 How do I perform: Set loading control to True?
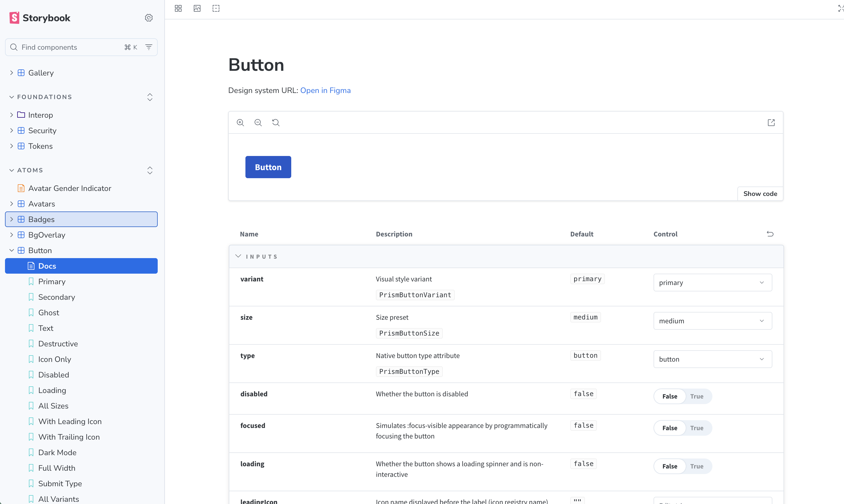pyautogui.click(x=697, y=466)
